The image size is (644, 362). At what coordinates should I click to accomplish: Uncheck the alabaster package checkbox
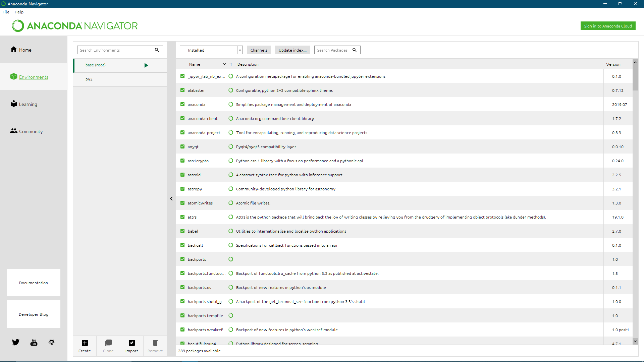point(182,90)
